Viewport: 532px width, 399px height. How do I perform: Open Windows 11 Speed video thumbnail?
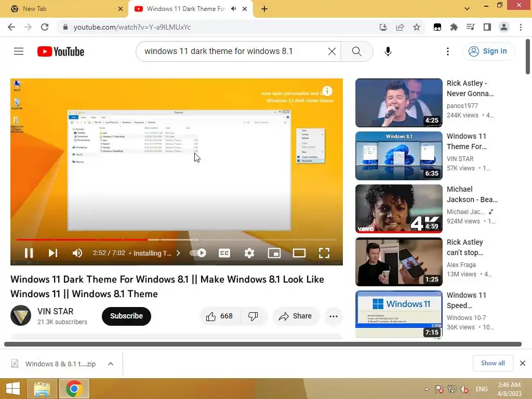[x=398, y=314]
